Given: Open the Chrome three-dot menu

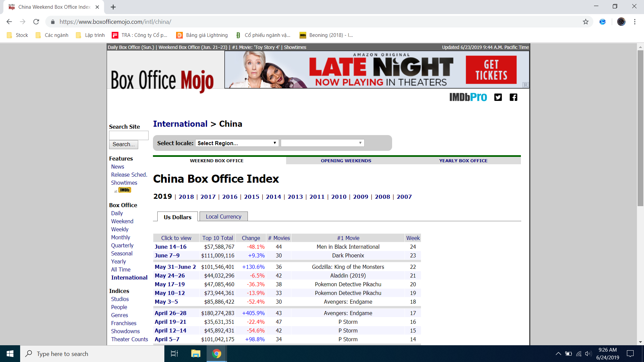Looking at the screenshot, I should click(x=635, y=22).
